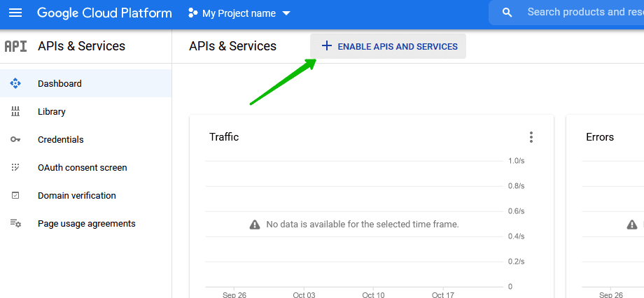Click the project hexagon icon in top bar
The image size is (644, 298).
pyautogui.click(x=193, y=14)
